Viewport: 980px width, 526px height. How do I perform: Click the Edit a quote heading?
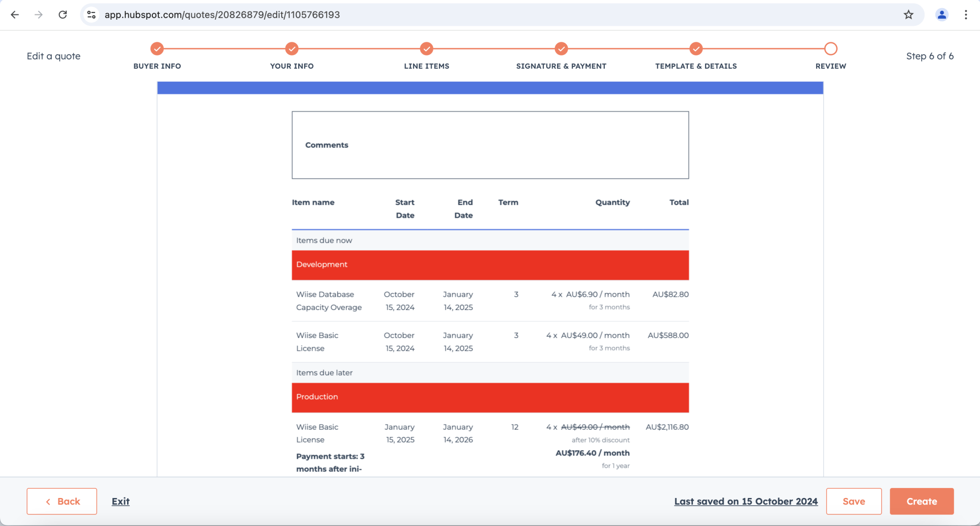53,56
